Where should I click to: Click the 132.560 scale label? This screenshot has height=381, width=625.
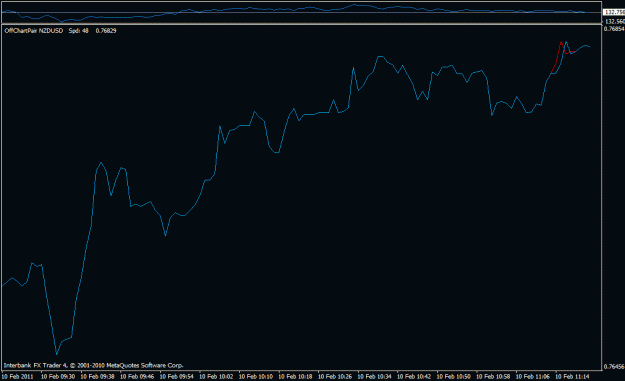(x=614, y=21)
